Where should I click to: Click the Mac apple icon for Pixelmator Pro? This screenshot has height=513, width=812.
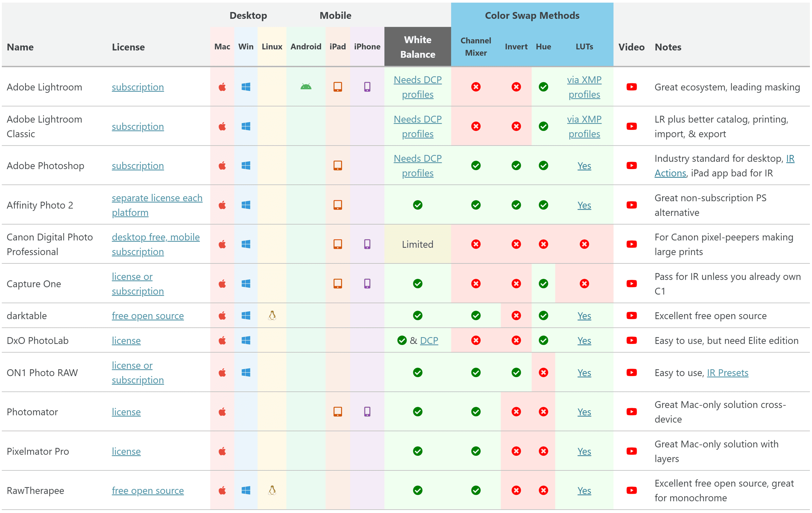pos(222,451)
